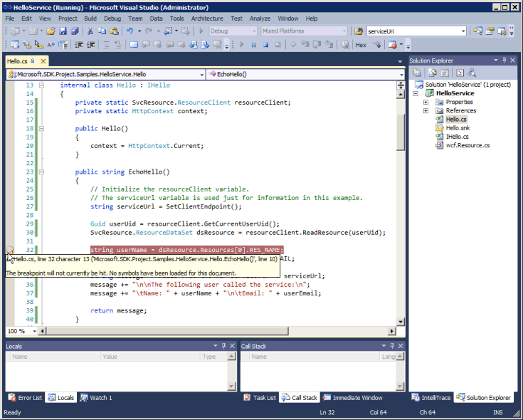
Task: Toggle auto-hide pin on Call Stack panel
Action: [392, 346]
